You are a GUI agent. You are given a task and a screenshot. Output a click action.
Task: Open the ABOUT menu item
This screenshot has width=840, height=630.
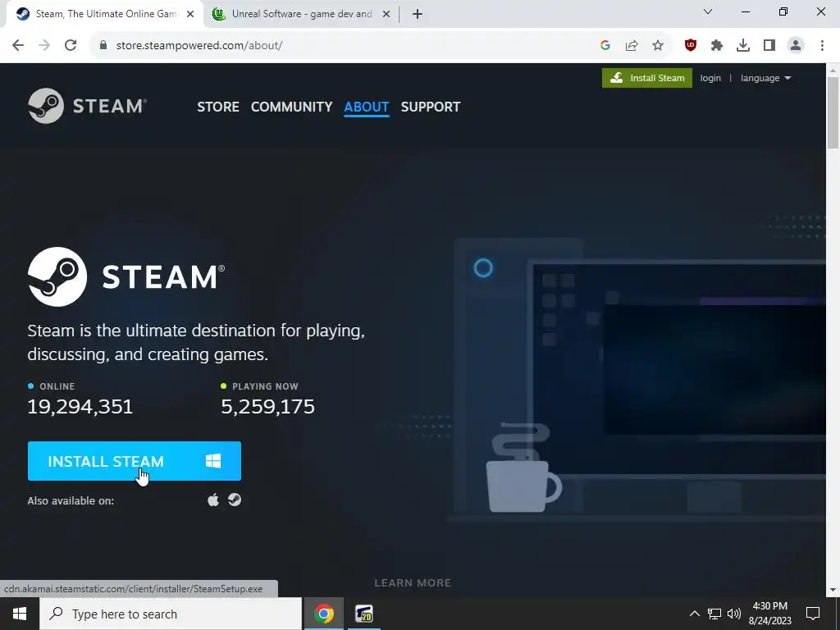pos(367,107)
